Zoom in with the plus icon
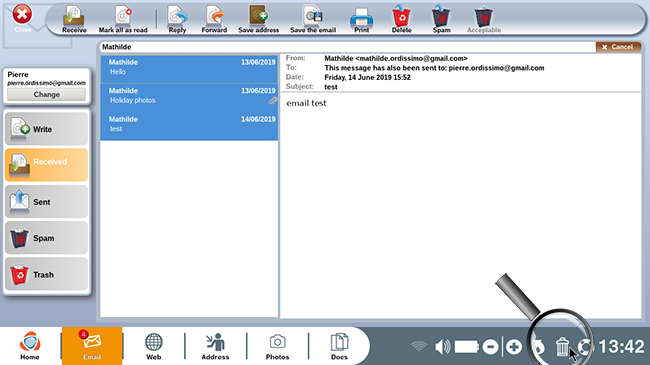Image resolution: width=650 pixels, height=365 pixels. [x=514, y=346]
